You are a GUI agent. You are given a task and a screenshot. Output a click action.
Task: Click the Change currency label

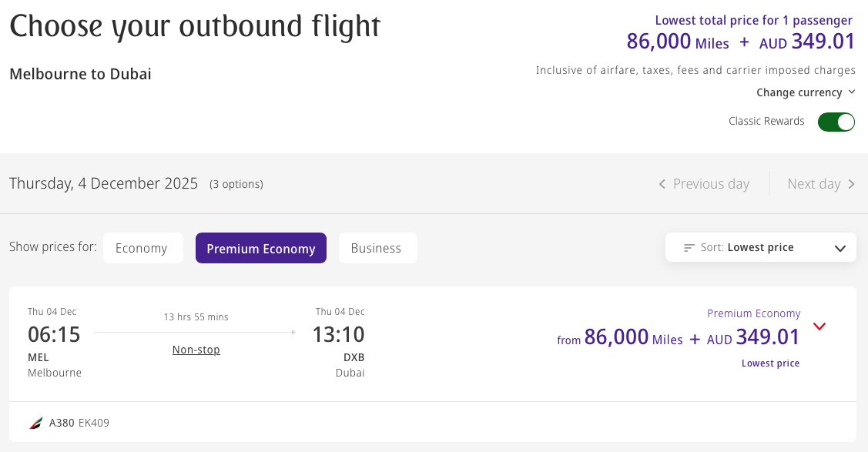(799, 92)
